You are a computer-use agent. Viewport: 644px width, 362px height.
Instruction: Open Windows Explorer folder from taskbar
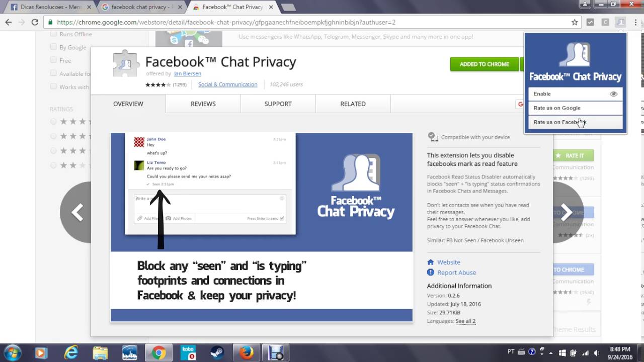click(100, 353)
